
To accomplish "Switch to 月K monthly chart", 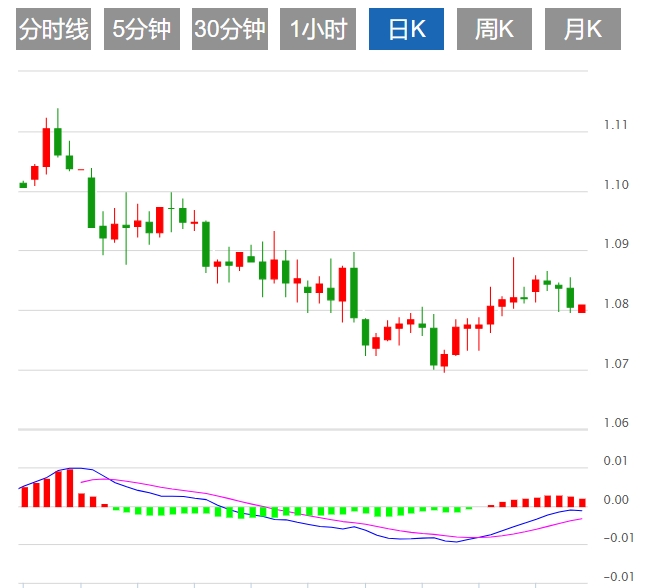I will click(x=582, y=29).
